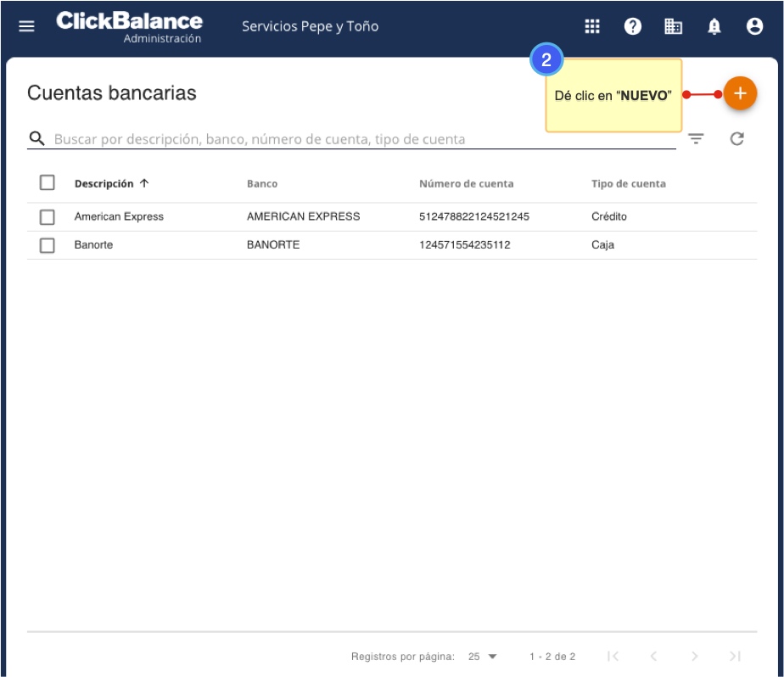The image size is (784, 677).
Task: Expand the records per page dropdown
Action: point(483,657)
